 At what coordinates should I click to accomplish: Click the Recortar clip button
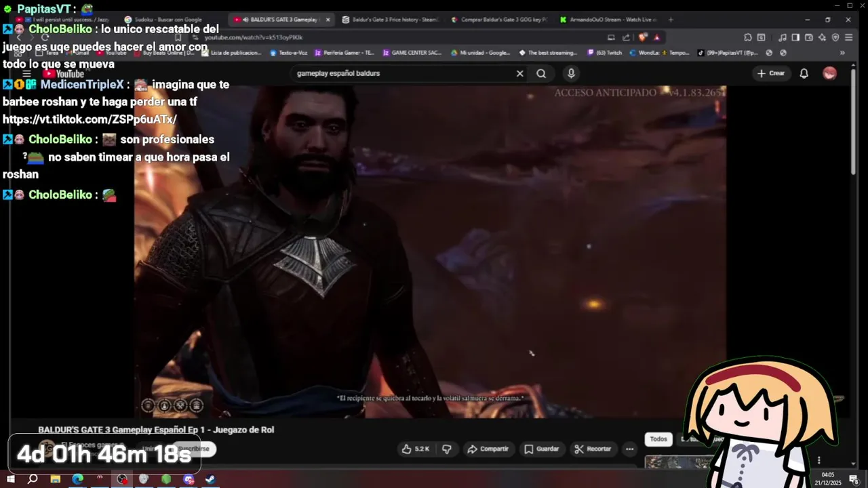tap(593, 449)
